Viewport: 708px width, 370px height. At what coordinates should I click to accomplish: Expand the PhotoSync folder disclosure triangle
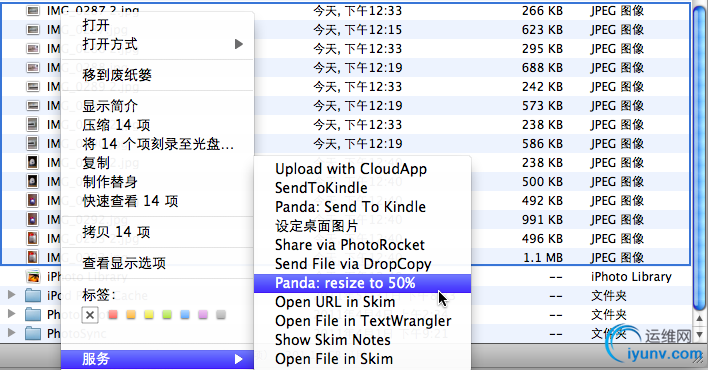[11, 333]
